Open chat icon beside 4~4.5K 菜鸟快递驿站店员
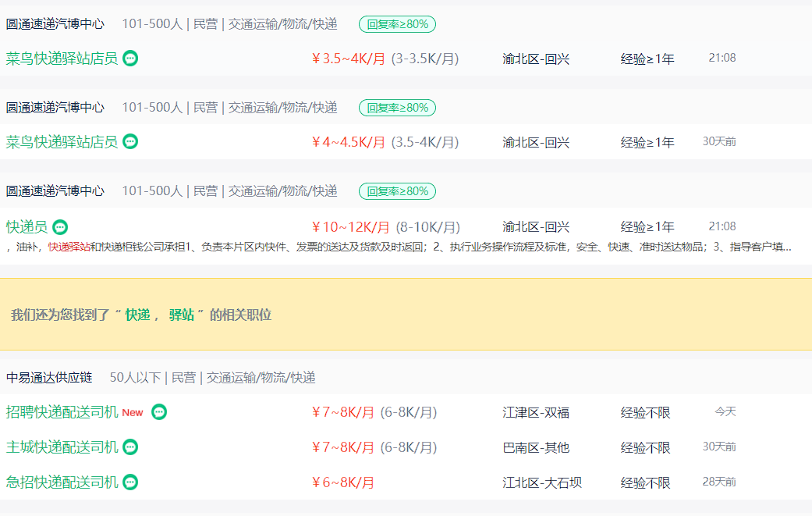812x516 pixels. [x=130, y=141]
